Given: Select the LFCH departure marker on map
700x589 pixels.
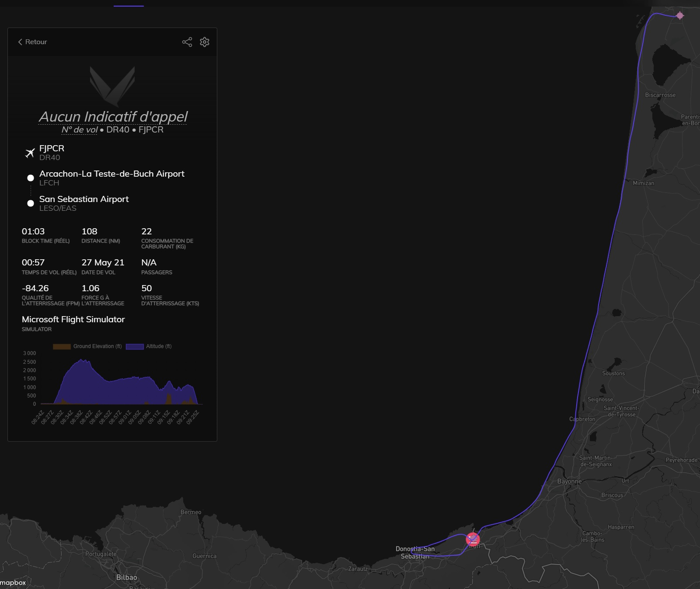Looking at the screenshot, I should (x=680, y=16).
